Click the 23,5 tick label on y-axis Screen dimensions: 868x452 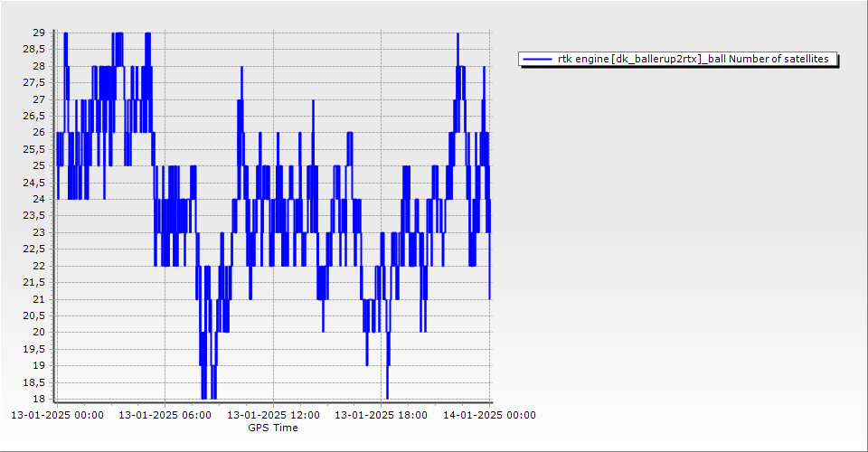tap(33, 215)
